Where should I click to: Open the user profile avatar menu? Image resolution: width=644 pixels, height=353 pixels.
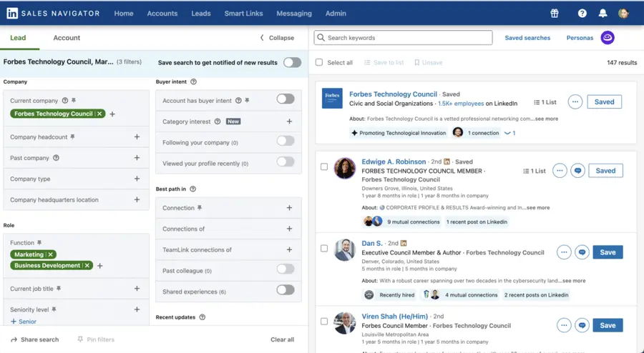623,13
